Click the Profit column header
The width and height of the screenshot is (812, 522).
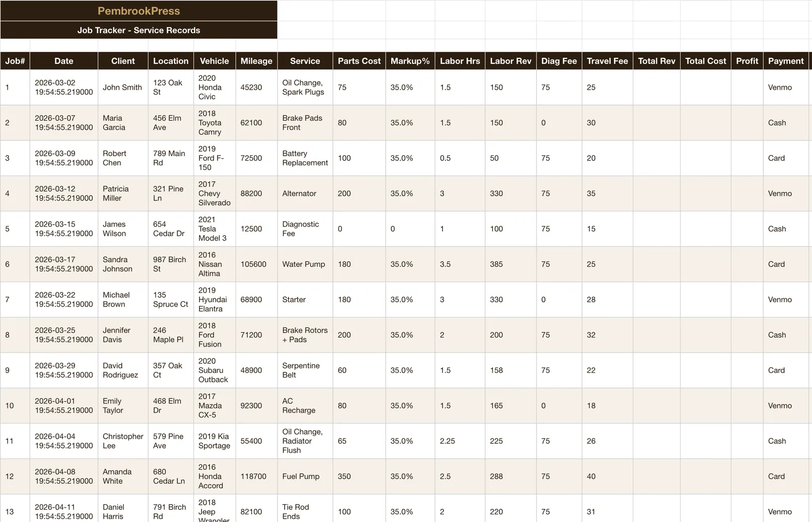747,61
